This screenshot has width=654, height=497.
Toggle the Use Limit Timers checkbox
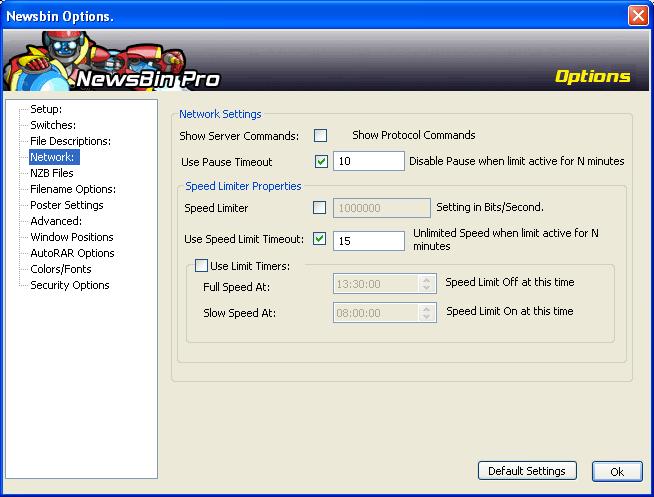(x=201, y=265)
